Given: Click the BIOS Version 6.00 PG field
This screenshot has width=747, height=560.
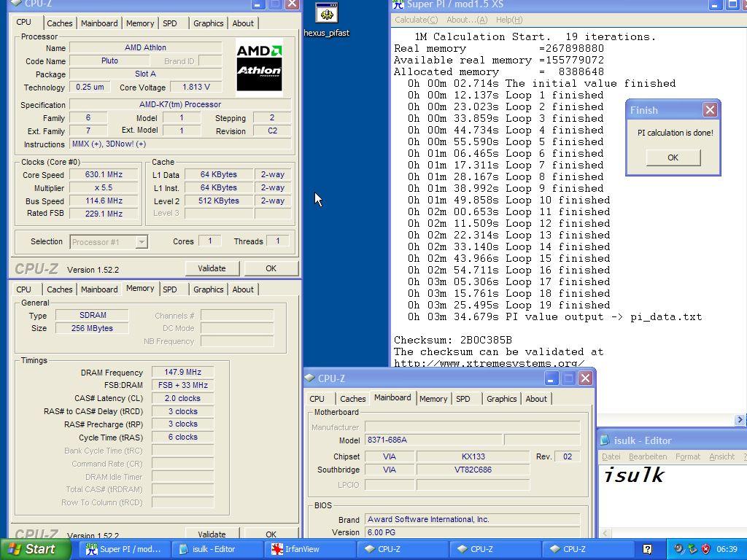Looking at the screenshot, I should pyautogui.click(x=473, y=532).
